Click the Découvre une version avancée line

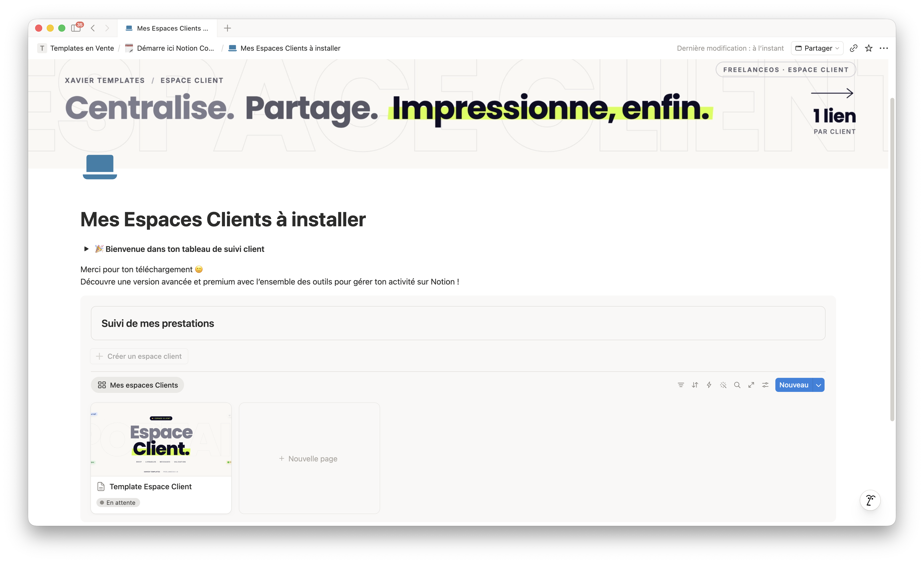270,282
